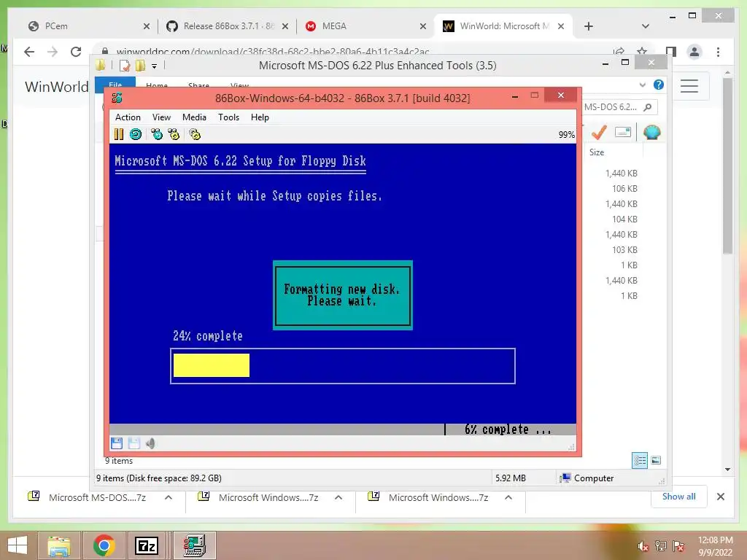Close the PCem browser tab
747x560 pixels.
point(146,27)
